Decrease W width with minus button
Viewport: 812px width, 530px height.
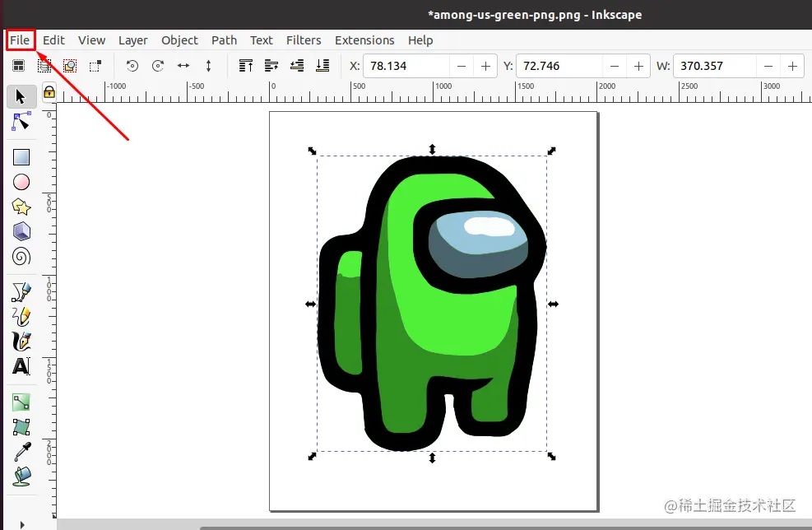tap(768, 66)
